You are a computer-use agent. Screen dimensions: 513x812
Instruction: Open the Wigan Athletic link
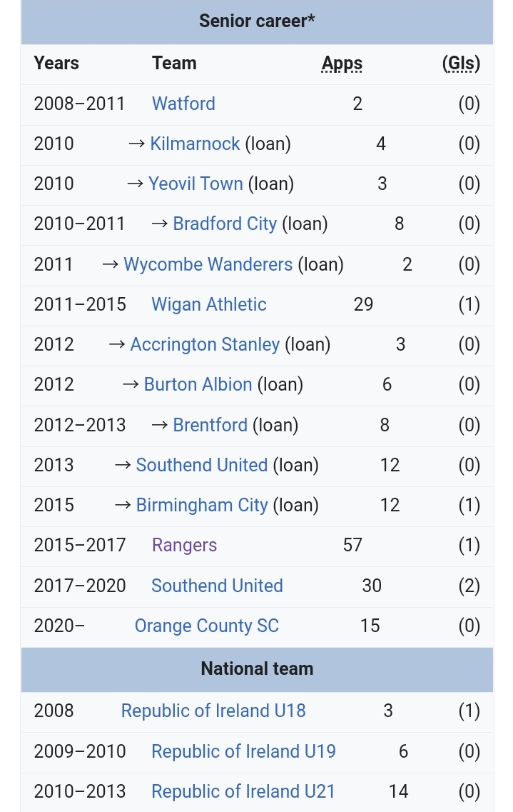tap(208, 304)
